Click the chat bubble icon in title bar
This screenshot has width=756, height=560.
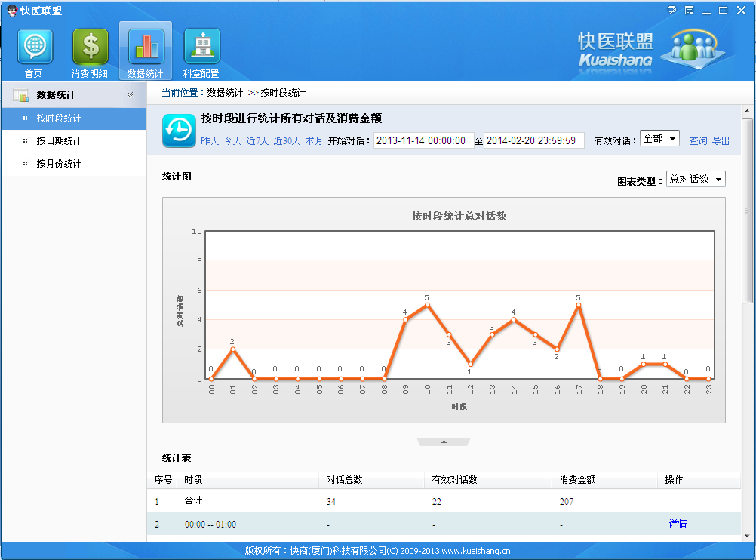point(671,11)
